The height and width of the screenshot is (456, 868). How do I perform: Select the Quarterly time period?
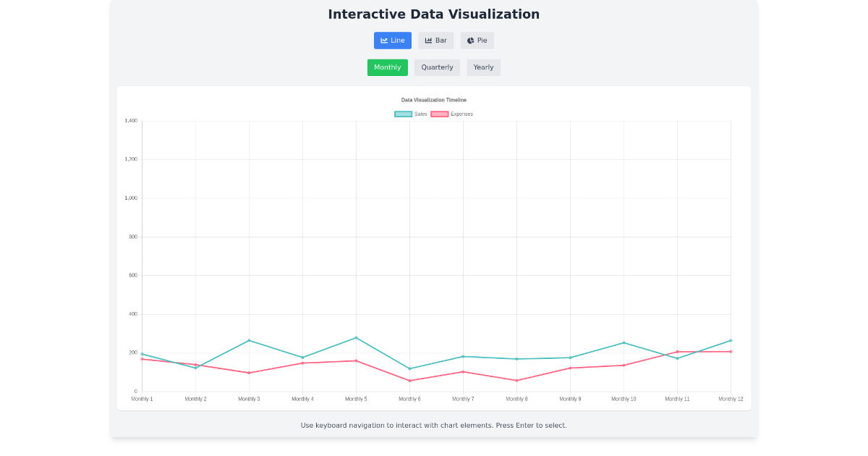[437, 67]
